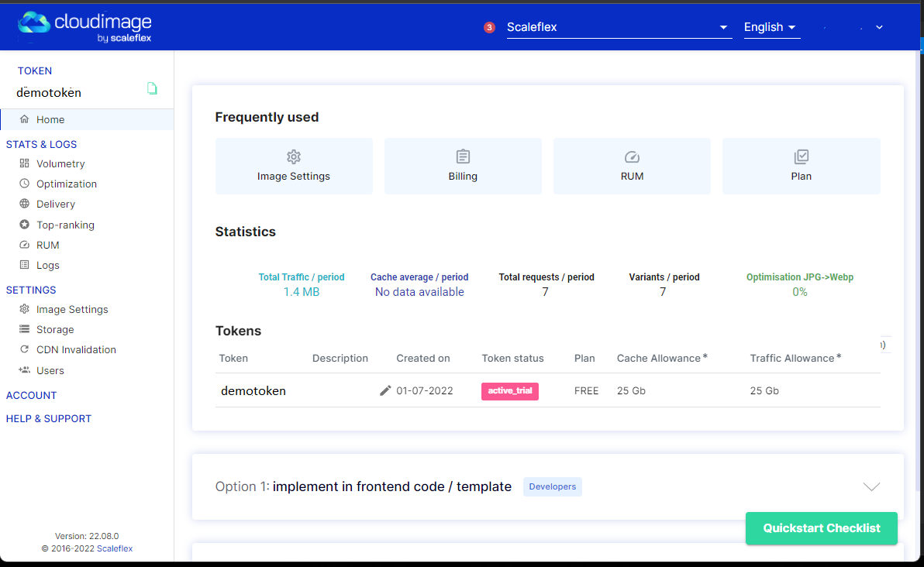This screenshot has width=924, height=567.
Task: Click the Scaleflex link in footer
Action: point(115,548)
